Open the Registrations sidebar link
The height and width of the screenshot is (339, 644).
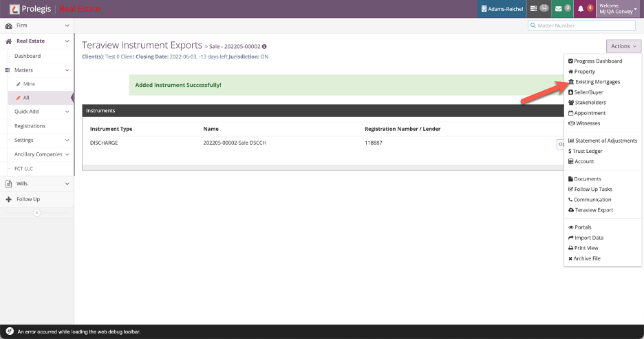tap(30, 126)
